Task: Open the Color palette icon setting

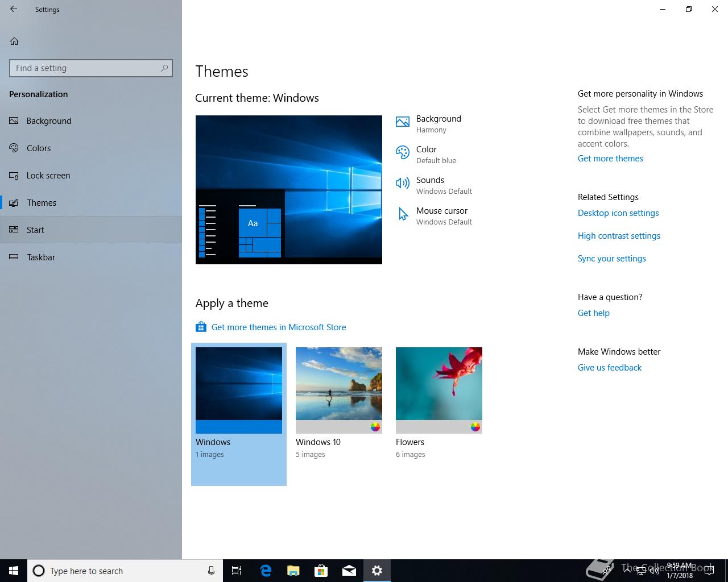Action: [x=403, y=152]
